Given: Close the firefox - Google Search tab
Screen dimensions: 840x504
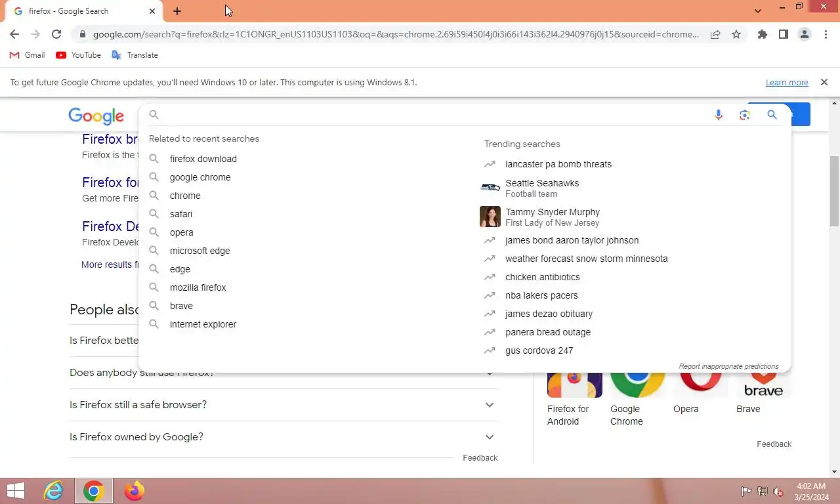Looking at the screenshot, I should (152, 11).
